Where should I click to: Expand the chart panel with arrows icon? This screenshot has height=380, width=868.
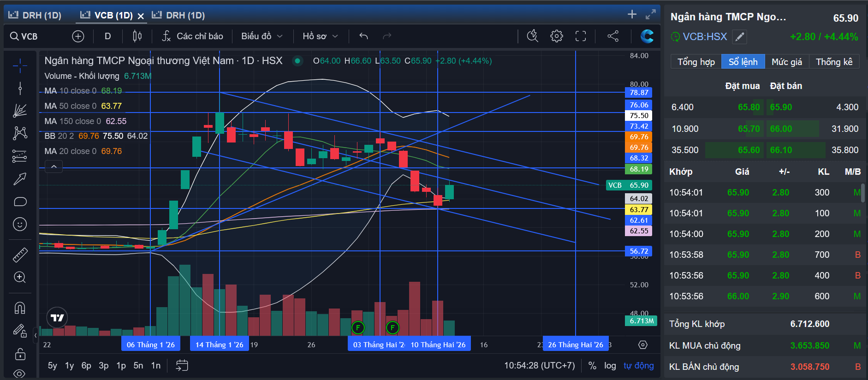pos(651,14)
